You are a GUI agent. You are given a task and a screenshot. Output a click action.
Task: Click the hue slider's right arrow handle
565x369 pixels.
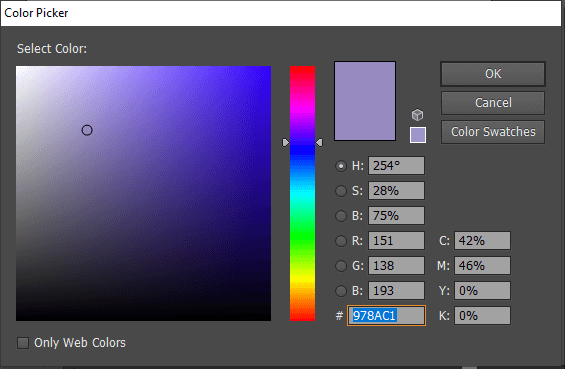319,143
